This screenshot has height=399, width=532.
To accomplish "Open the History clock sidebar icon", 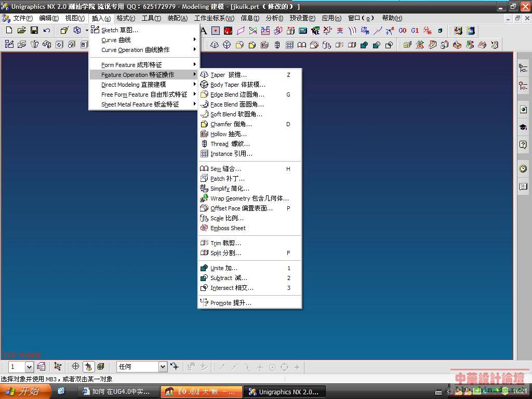I will (523, 168).
